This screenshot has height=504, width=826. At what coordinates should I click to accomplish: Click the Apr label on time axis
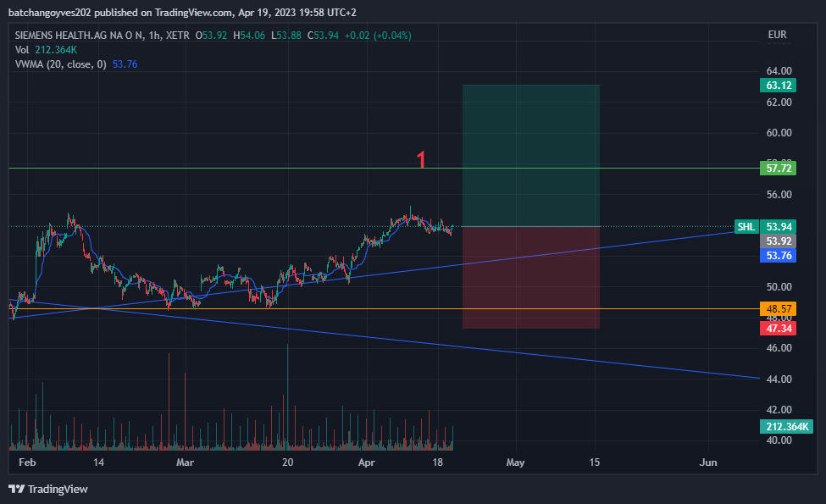pos(367,462)
